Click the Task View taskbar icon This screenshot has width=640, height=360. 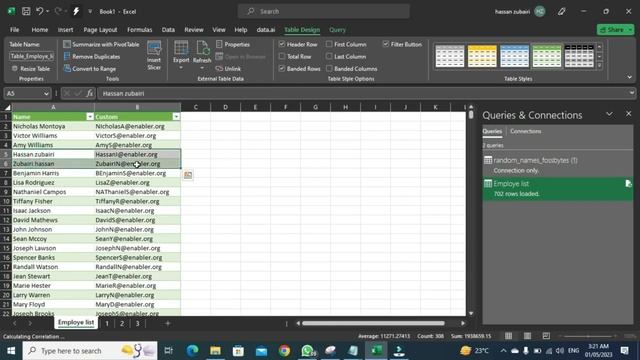tap(168, 351)
